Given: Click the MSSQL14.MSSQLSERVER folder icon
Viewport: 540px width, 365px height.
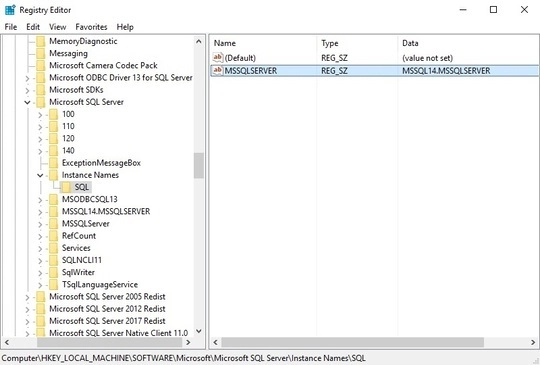Looking at the screenshot, I should [53, 211].
